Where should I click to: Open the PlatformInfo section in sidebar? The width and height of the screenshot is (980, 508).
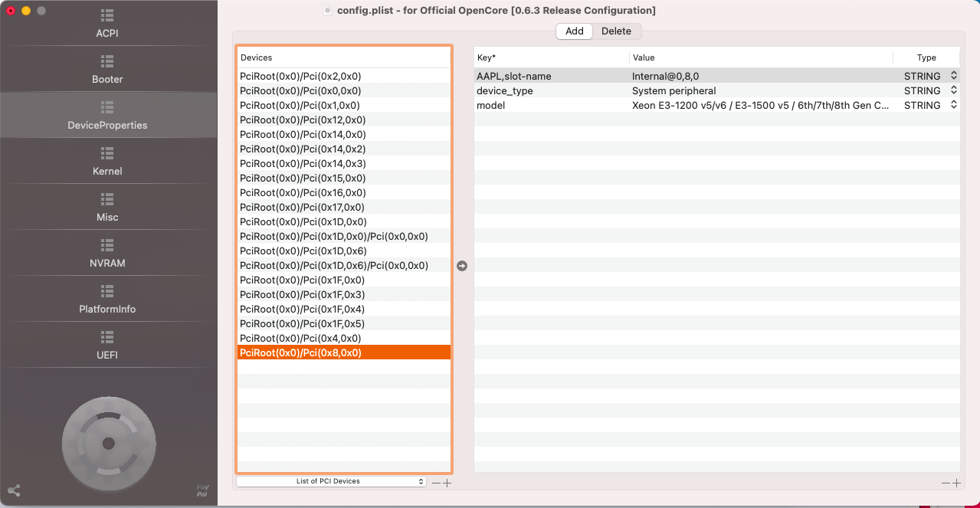107,300
